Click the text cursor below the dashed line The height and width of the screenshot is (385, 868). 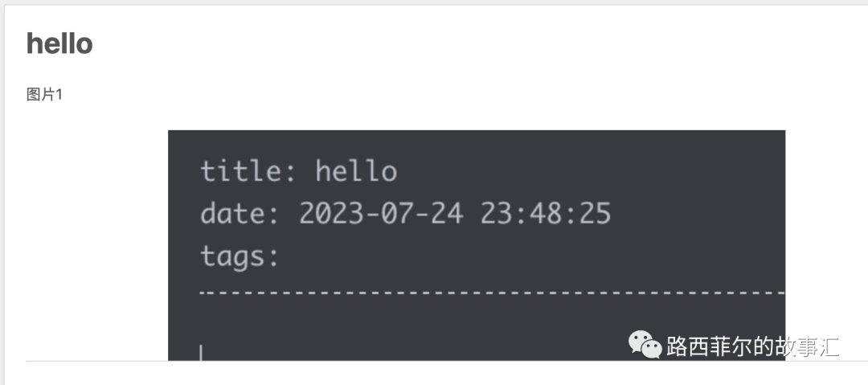click(201, 352)
